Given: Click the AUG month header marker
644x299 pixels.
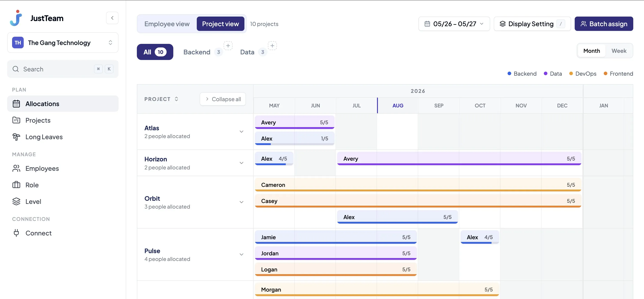Looking at the screenshot, I should [x=398, y=106].
